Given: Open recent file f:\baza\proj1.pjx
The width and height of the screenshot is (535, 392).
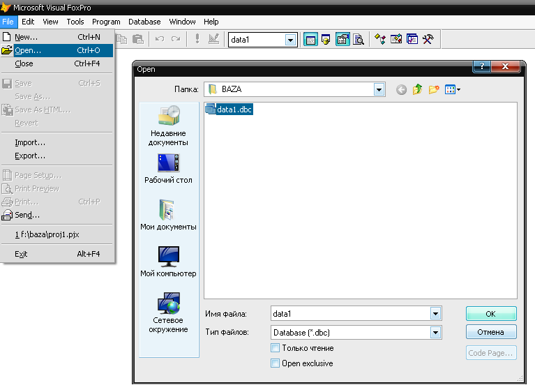Looking at the screenshot, I should (x=57, y=234).
